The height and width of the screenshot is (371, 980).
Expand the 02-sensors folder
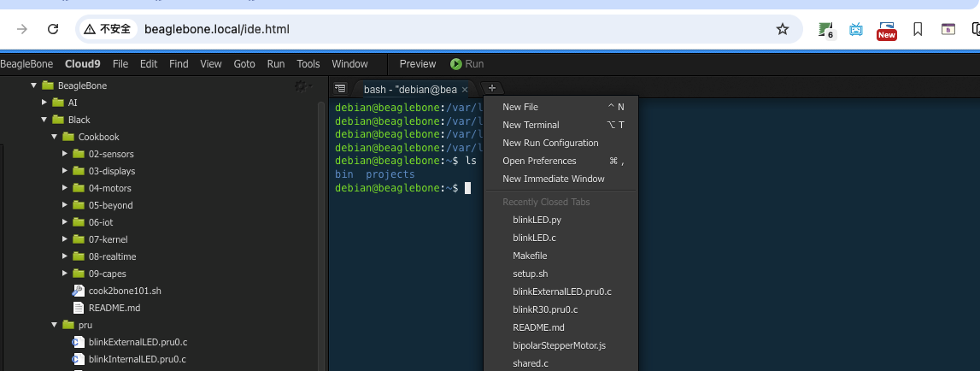[65, 153]
